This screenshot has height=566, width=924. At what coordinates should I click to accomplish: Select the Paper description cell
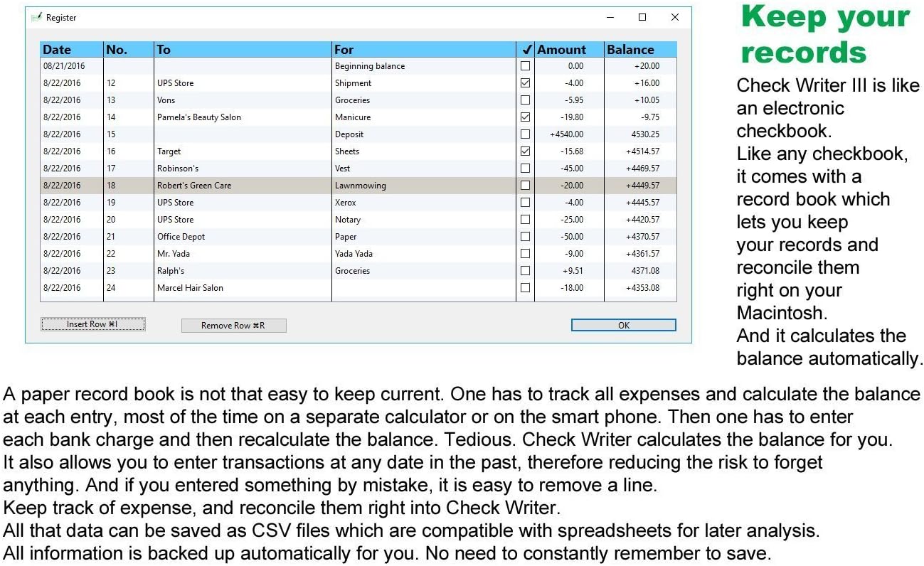coord(424,237)
